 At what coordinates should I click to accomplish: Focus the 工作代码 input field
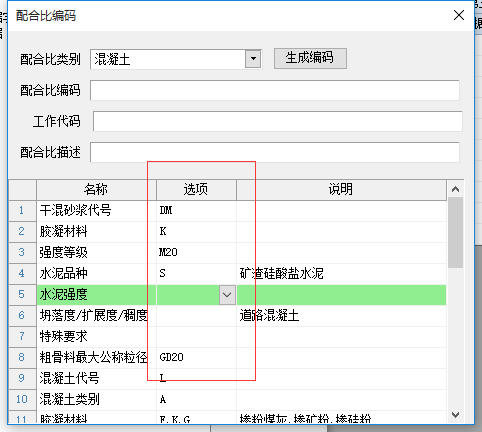[x=277, y=121]
